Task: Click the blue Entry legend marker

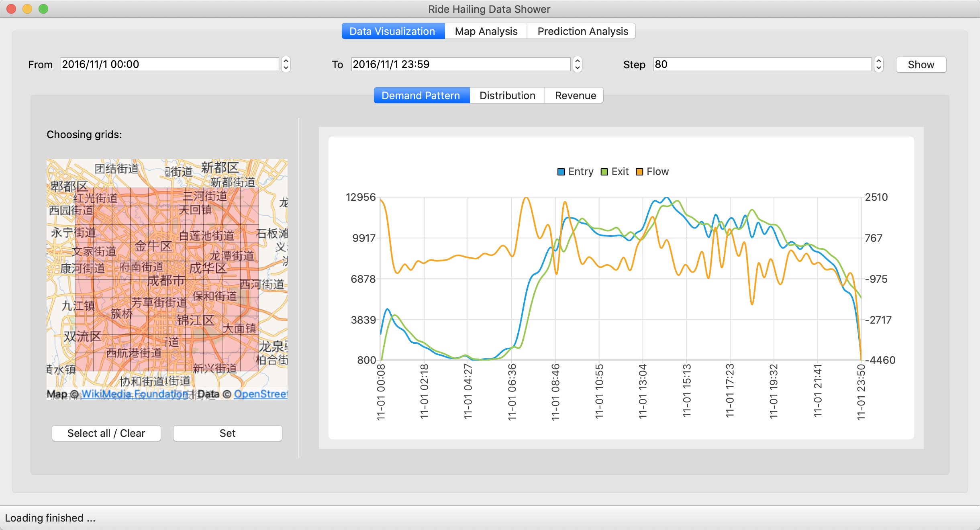Action: click(561, 172)
